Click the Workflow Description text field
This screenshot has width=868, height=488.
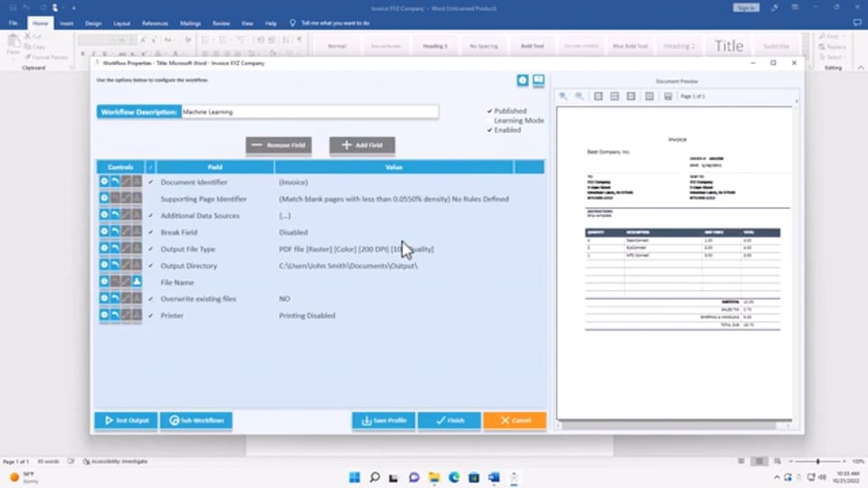(x=309, y=112)
